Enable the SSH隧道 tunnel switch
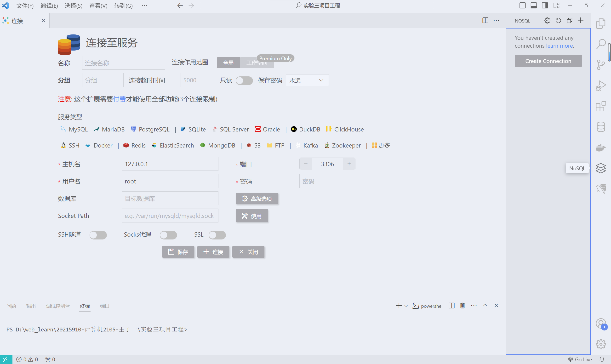The width and height of the screenshot is (611, 364). click(98, 235)
